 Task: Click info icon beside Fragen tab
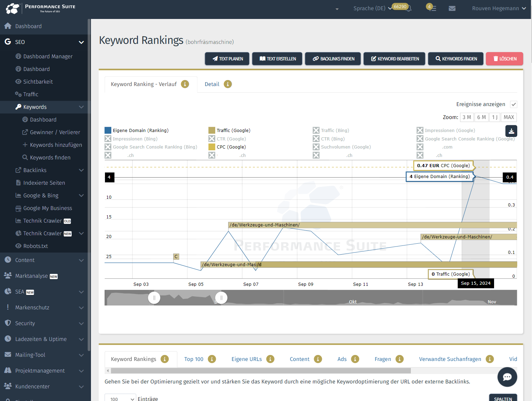[x=399, y=359]
